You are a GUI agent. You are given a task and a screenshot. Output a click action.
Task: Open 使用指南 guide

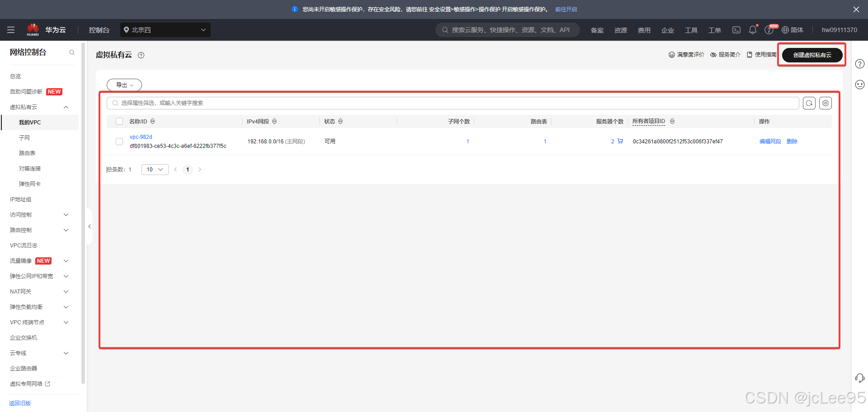click(761, 55)
